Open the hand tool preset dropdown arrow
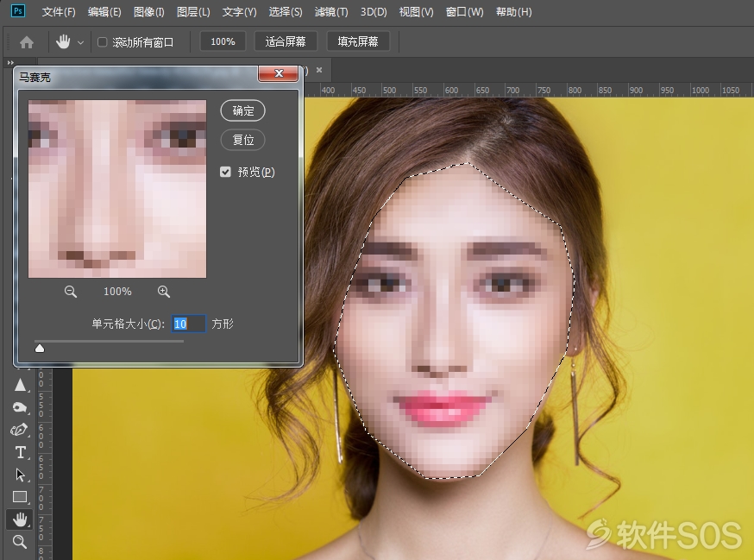This screenshot has height=560, width=754. point(81,43)
